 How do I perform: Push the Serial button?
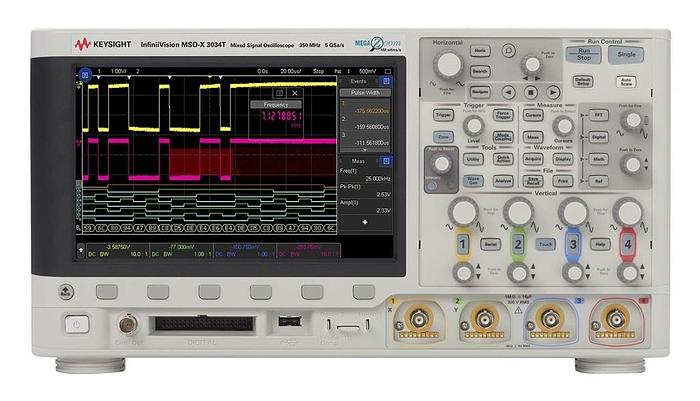(x=490, y=244)
